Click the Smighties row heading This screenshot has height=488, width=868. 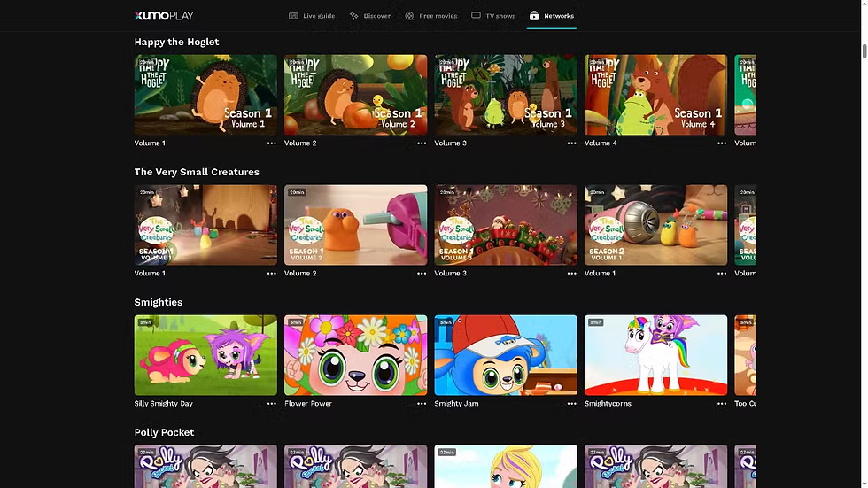pyautogui.click(x=158, y=302)
